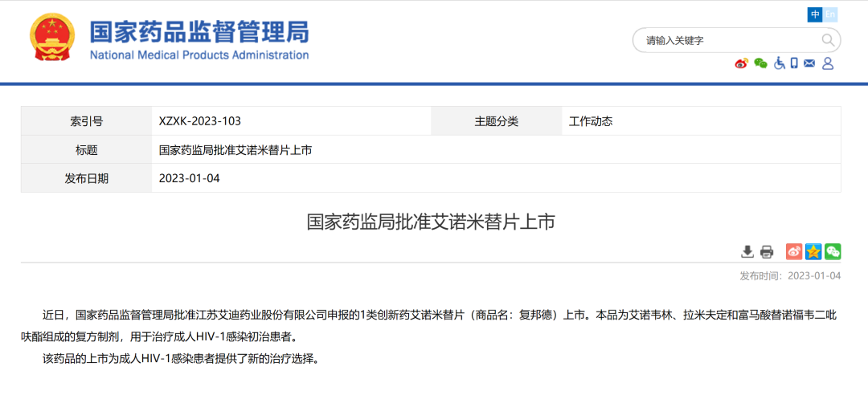This screenshot has height=395, width=868.
Task: Click the national emblem logo
Action: (53, 38)
